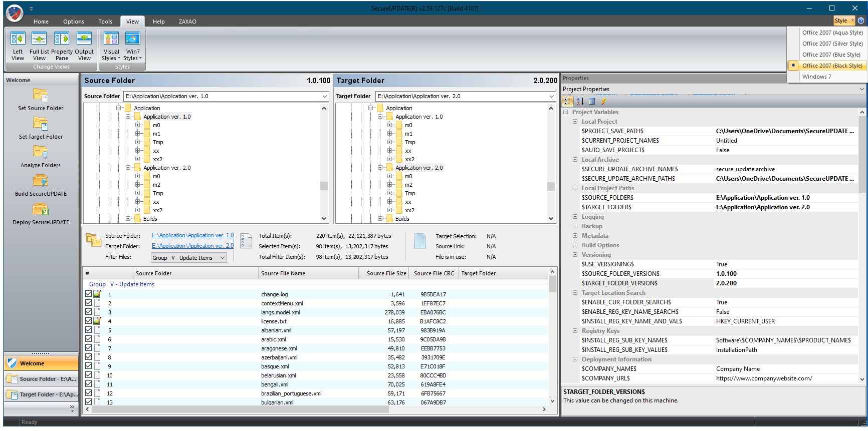Open the Filter Files Group dropdown

coord(223,258)
